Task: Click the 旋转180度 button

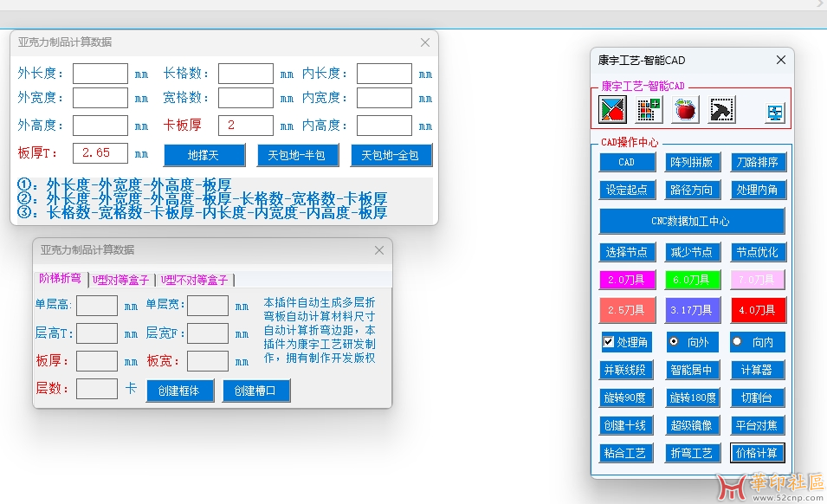Action: point(693,397)
